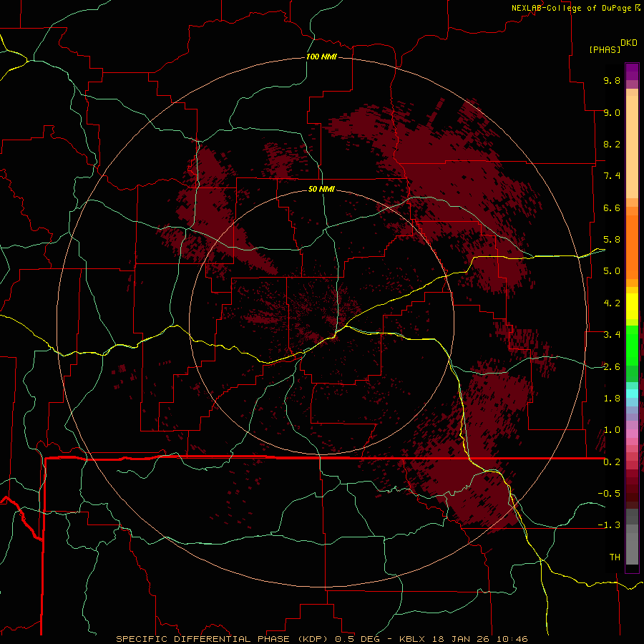Click the 50 NMI range ring label

click(321, 189)
